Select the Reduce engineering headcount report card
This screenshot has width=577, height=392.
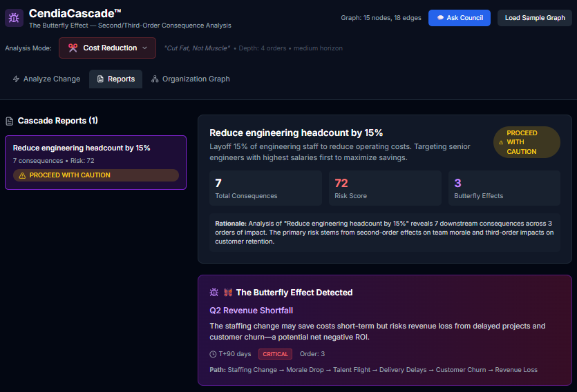pyautogui.click(x=95, y=162)
